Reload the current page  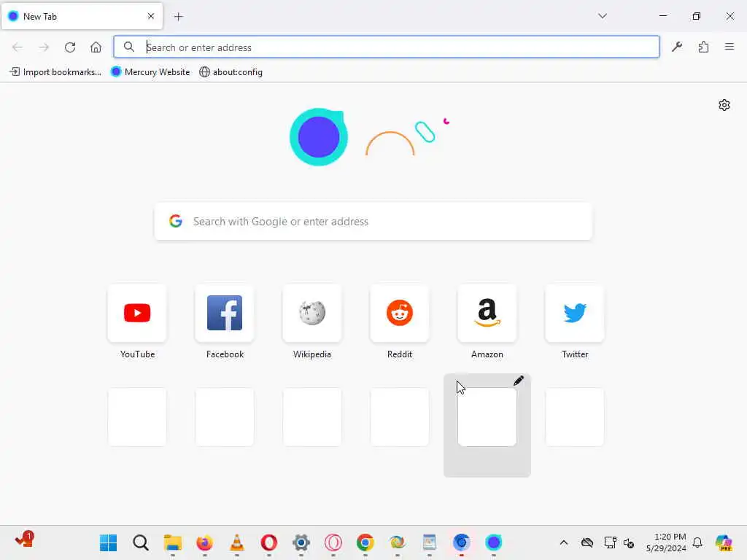tap(70, 47)
